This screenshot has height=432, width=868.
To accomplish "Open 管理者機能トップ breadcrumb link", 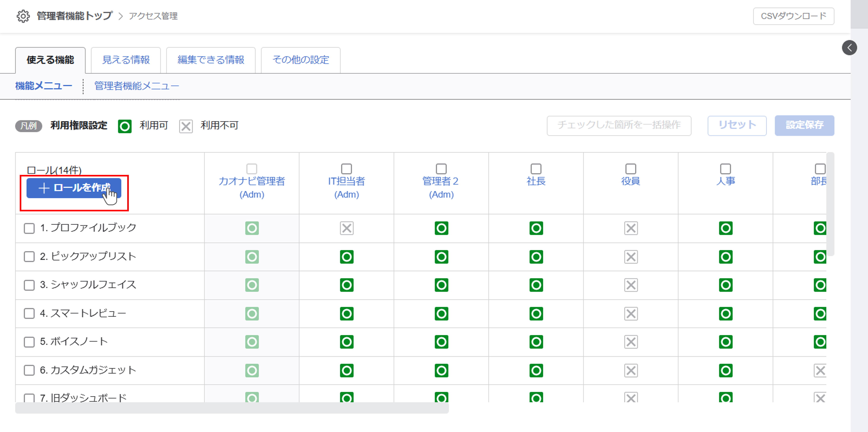I will pos(74,16).
